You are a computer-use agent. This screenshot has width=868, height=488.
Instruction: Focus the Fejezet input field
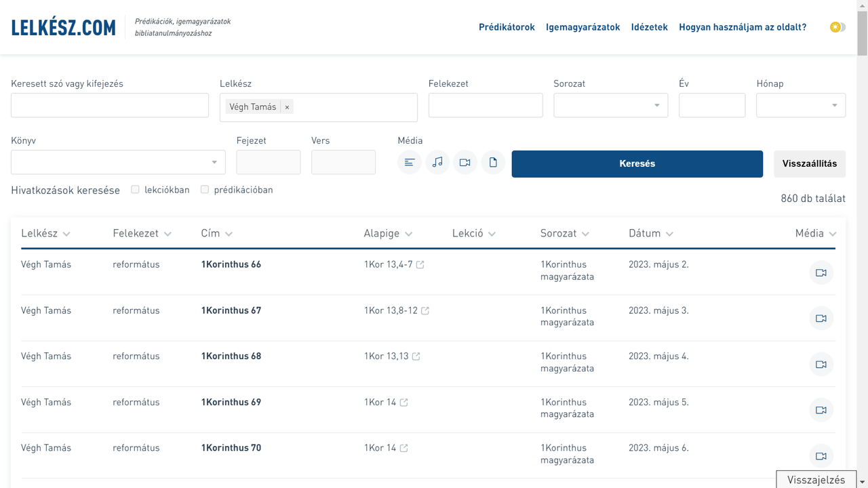(269, 162)
